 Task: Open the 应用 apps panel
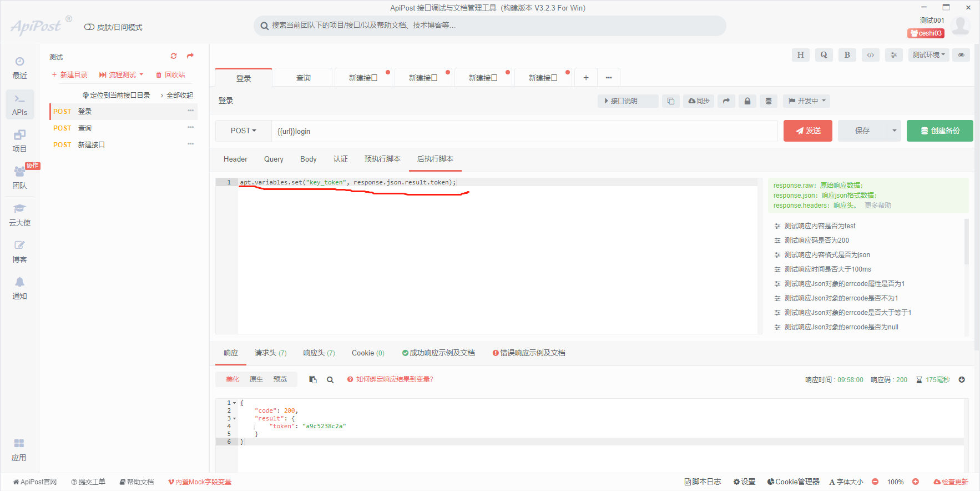click(19, 450)
